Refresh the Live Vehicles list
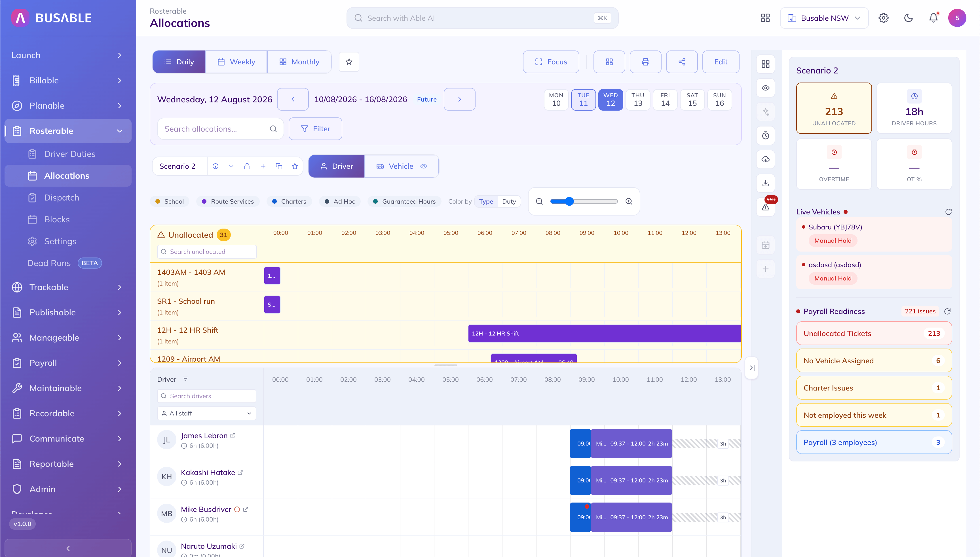Viewport: 980px width, 557px height. [948, 212]
